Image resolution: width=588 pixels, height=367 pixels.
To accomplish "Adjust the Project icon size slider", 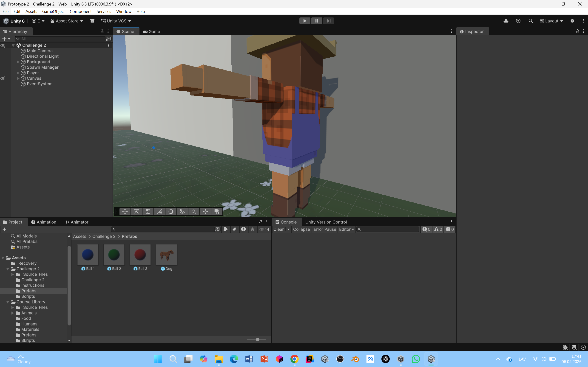I will (x=258, y=339).
